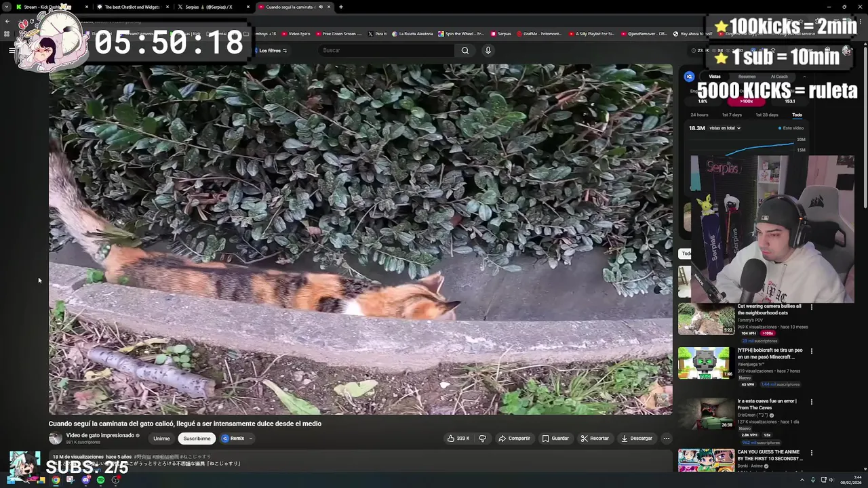Select the Todo stats range

coord(797,115)
